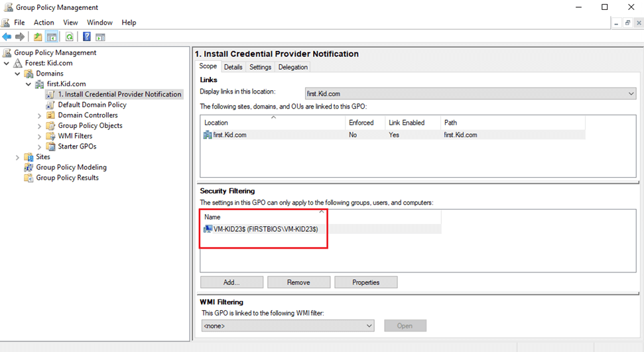Click the Domain Controllers OU icon
Screen dimensions: 644x352
click(x=50, y=115)
